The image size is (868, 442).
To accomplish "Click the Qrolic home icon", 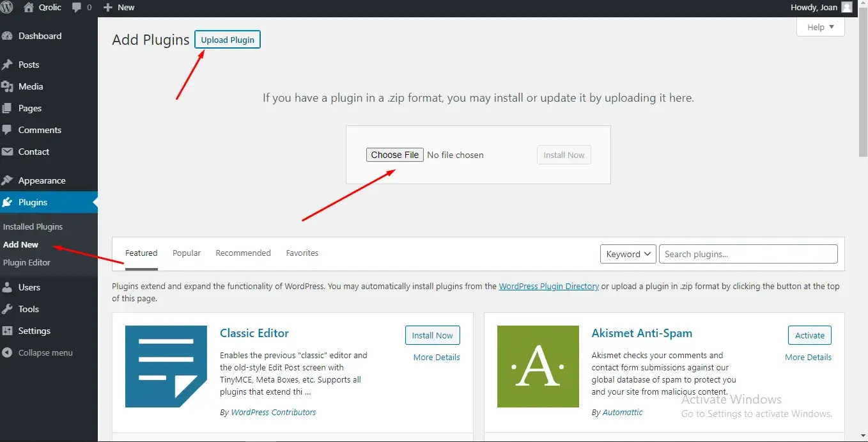I will click(29, 8).
